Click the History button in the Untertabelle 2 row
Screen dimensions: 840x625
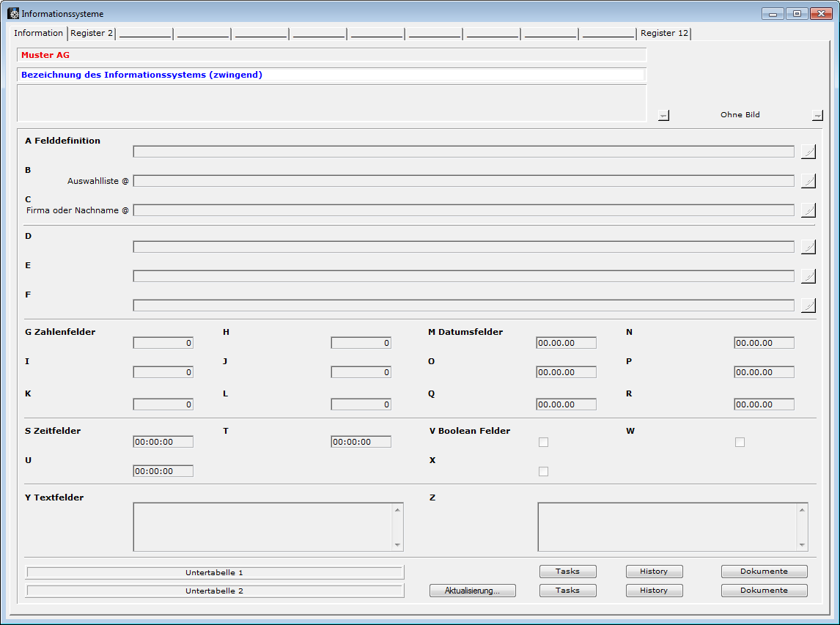(x=654, y=591)
